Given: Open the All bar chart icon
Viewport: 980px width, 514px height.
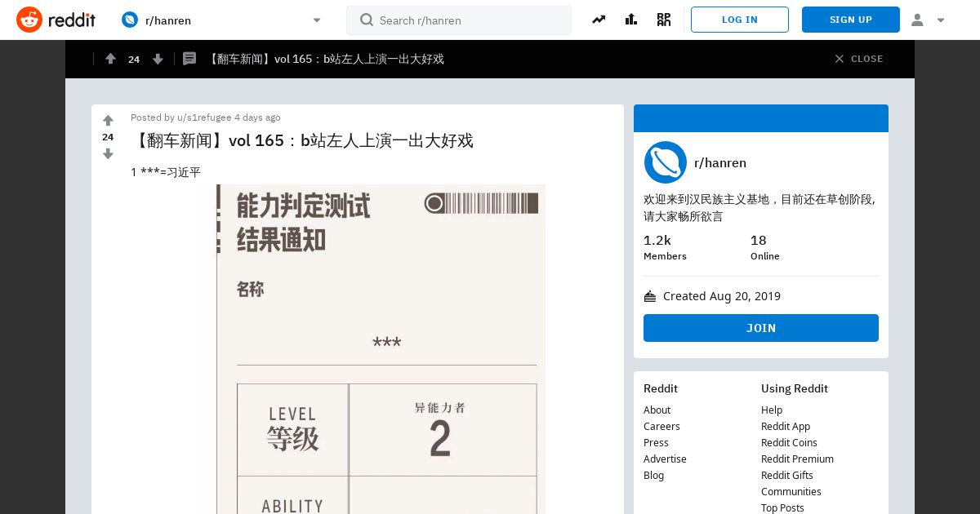Looking at the screenshot, I should point(631,20).
